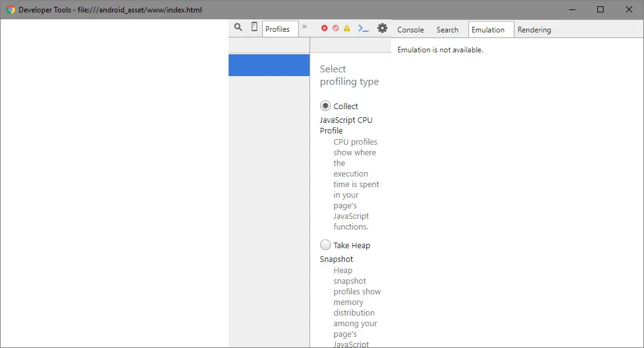Click the highlighted blue profiles sidebar item
The image size is (644, 348).
click(x=269, y=65)
